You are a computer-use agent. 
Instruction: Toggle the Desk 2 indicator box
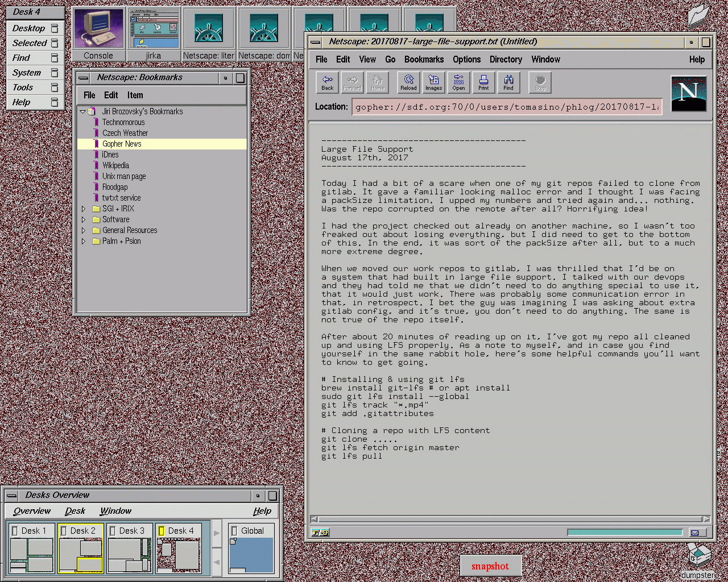tap(64, 531)
